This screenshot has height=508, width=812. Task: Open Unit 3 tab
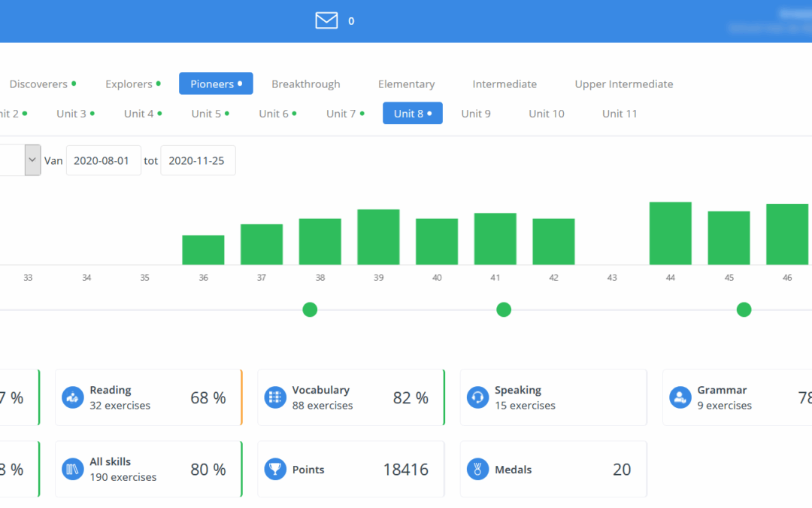pos(76,114)
